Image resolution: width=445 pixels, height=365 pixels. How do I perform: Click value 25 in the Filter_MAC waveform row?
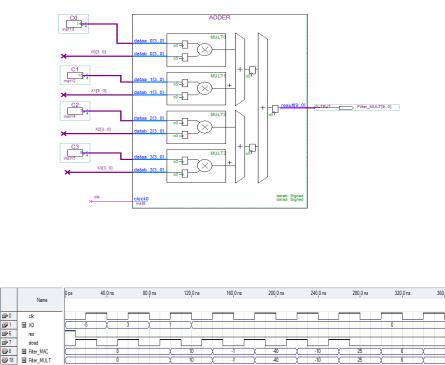[x=360, y=351]
